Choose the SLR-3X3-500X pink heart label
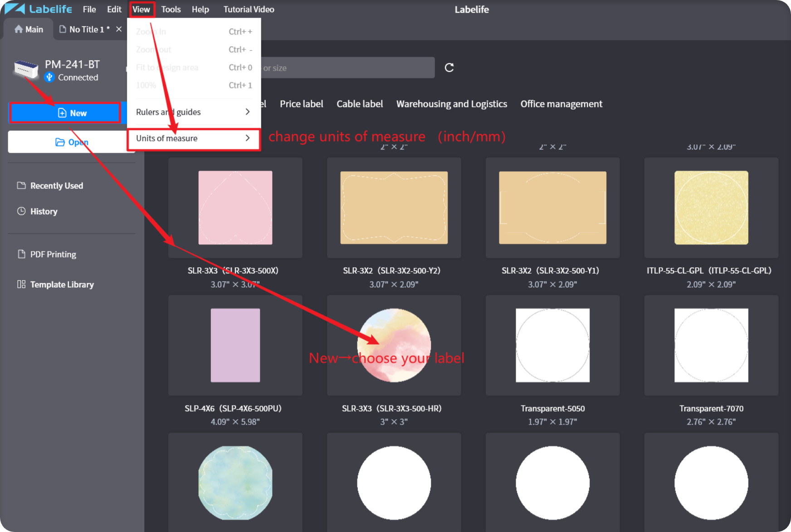Screen dimensions: 791x532 235,208
